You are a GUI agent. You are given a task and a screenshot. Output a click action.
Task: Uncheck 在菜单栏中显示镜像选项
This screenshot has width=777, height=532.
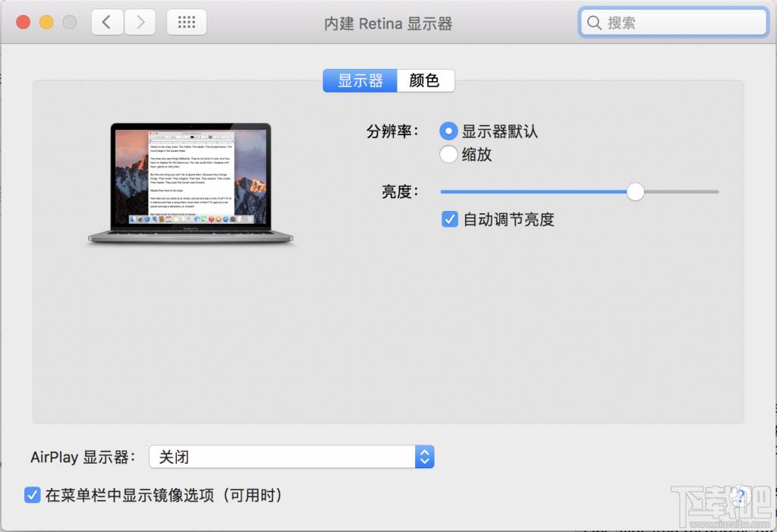[x=32, y=495]
